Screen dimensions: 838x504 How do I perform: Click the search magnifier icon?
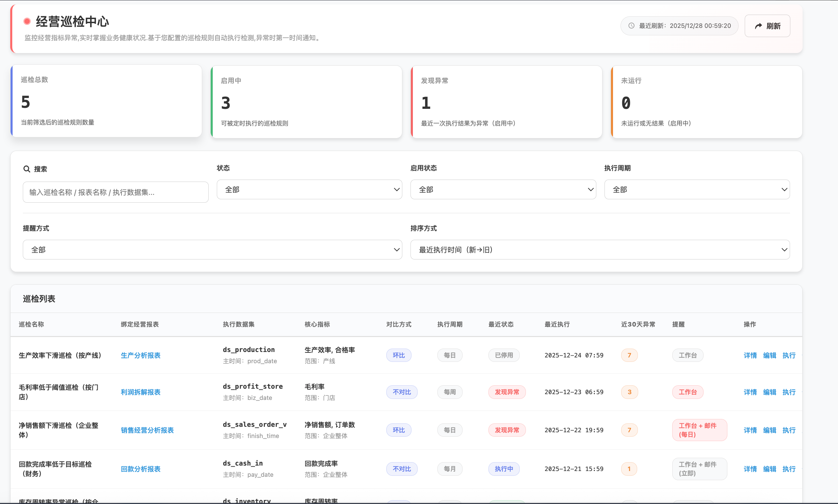[27, 169]
